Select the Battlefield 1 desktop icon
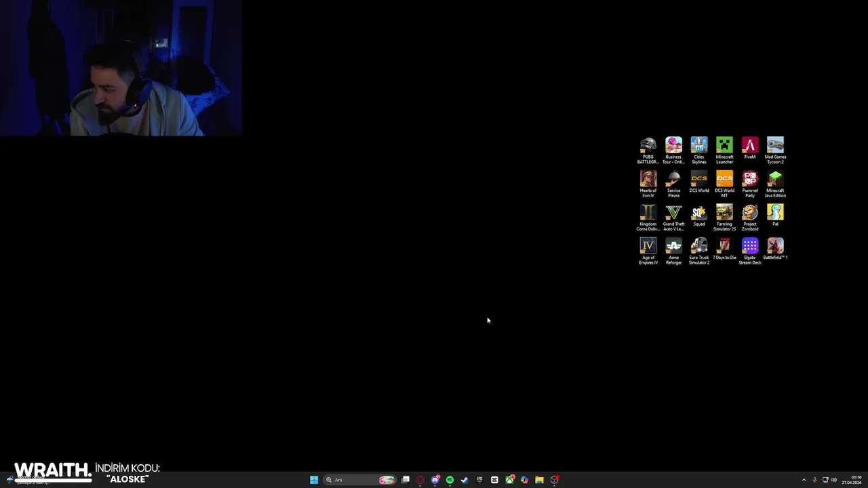Viewport: 868px width, 488px height. pyautogui.click(x=775, y=249)
